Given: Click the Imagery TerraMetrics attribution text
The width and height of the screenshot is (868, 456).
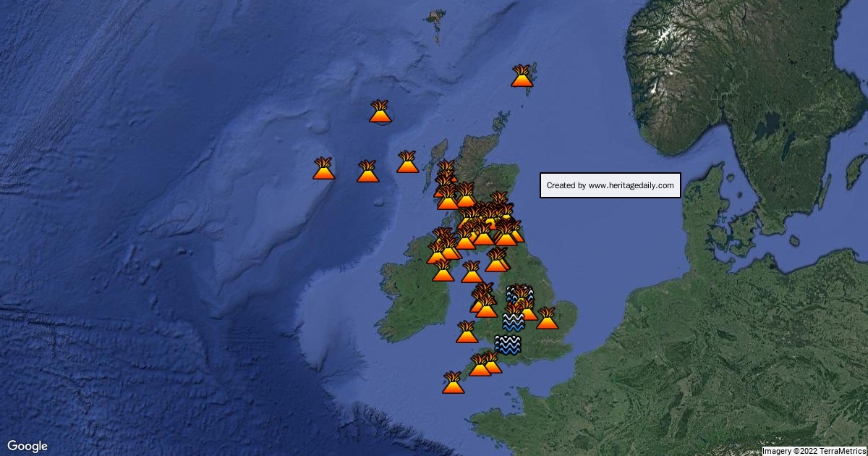Looking at the screenshot, I should (x=813, y=451).
